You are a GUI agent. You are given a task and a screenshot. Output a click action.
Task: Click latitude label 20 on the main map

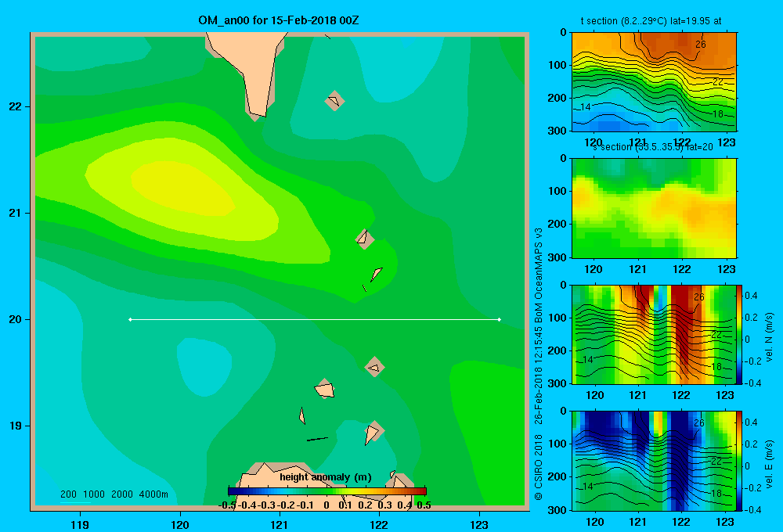[x=16, y=319]
